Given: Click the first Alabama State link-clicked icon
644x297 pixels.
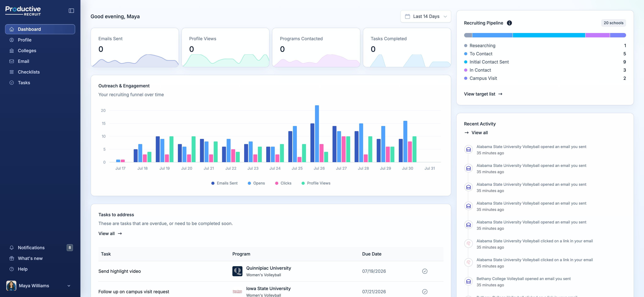Looking at the screenshot, I should [x=469, y=244].
